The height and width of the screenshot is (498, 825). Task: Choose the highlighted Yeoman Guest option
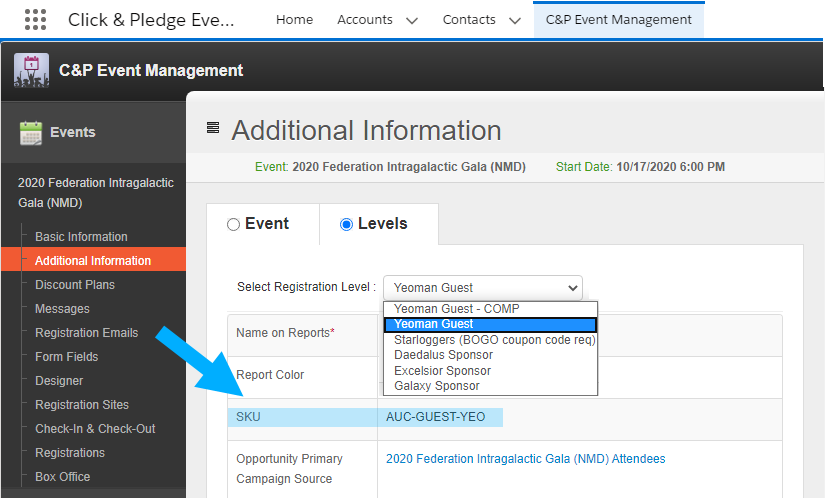490,324
